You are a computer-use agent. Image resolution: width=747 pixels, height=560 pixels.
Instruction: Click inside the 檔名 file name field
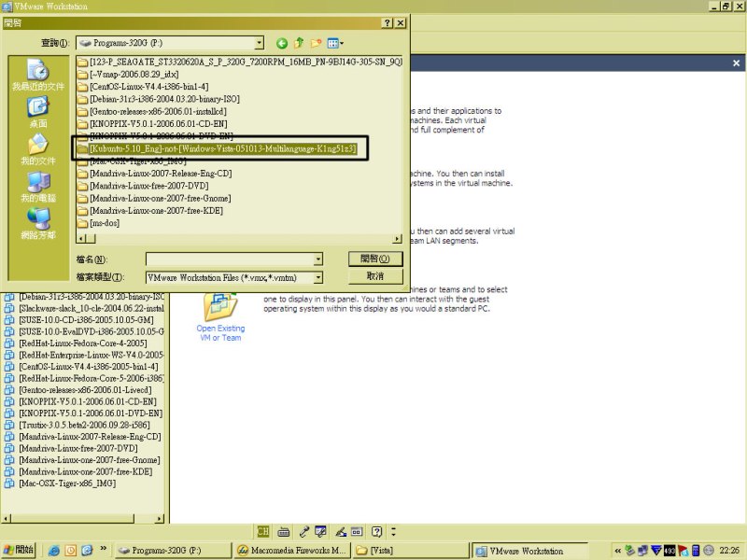(x=230, y=259)
